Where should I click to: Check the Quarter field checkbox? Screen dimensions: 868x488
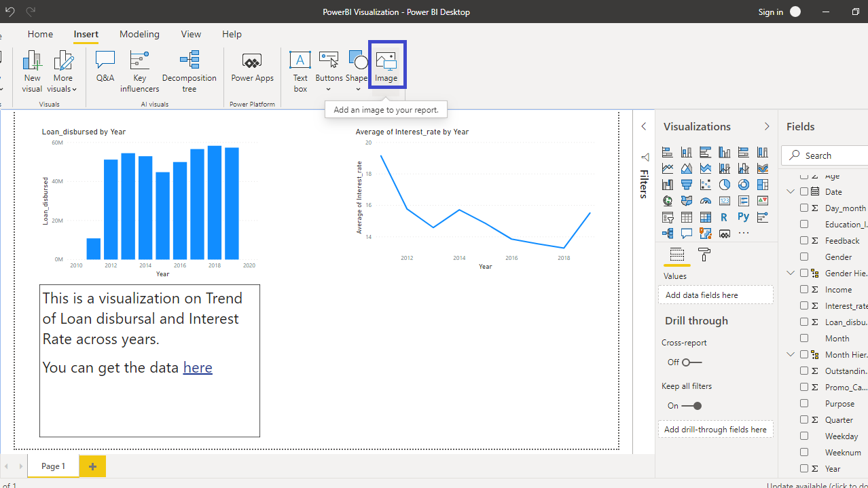[x=804, y=420]
